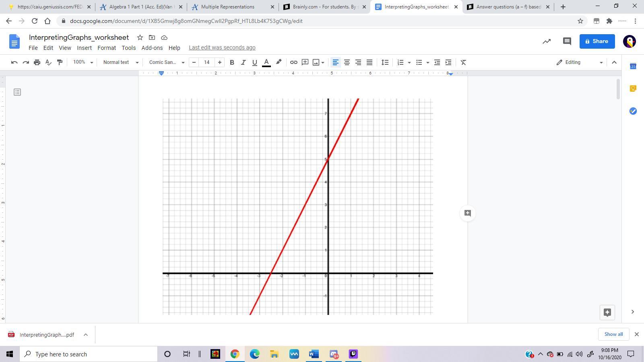Open Windows Start menu
Viewport: 644px width, 362px height.
pos(10,354)
